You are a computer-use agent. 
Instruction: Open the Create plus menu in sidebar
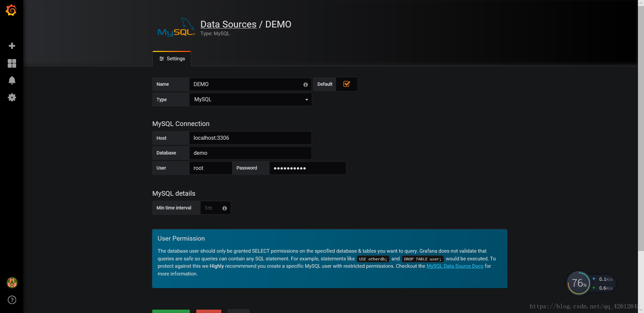pyautogui.click(x=12, y=46)
